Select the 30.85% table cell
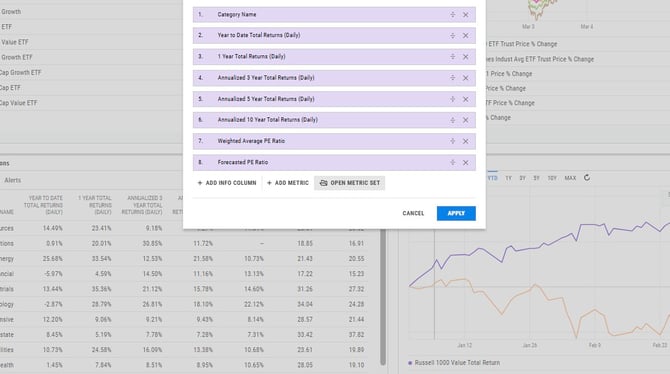The height and width of the screenshot is (374, 670). tap(152, 244)
